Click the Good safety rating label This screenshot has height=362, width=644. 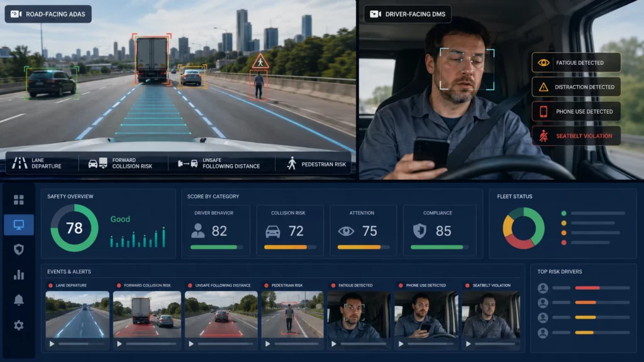tap(120, 219)
